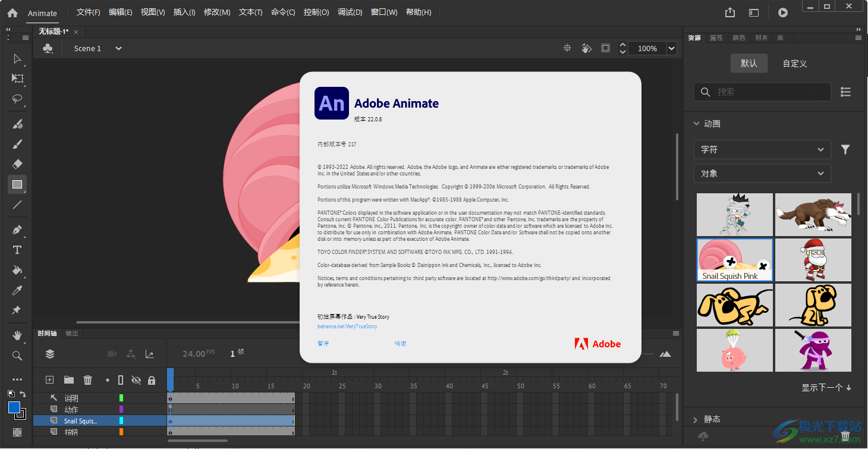Select the Lasso tool
The width and height of the screenshot is (868, 449).
(x=17, y=99)
